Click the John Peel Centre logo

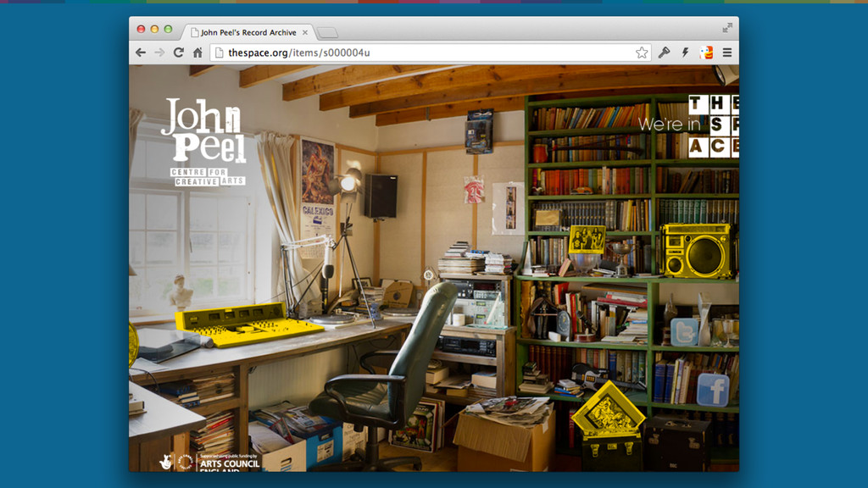(x=204, y=141)
